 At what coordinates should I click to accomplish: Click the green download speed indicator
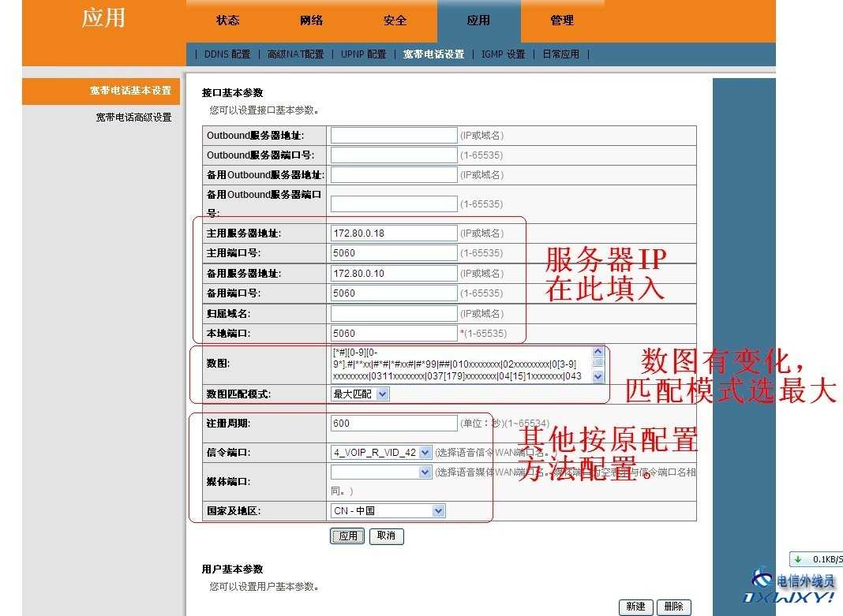pyautogui.click(x=816, y=559)
